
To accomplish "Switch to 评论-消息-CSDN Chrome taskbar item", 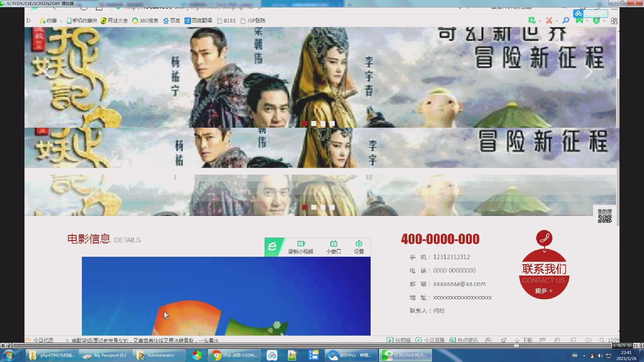I will (235, 355).
